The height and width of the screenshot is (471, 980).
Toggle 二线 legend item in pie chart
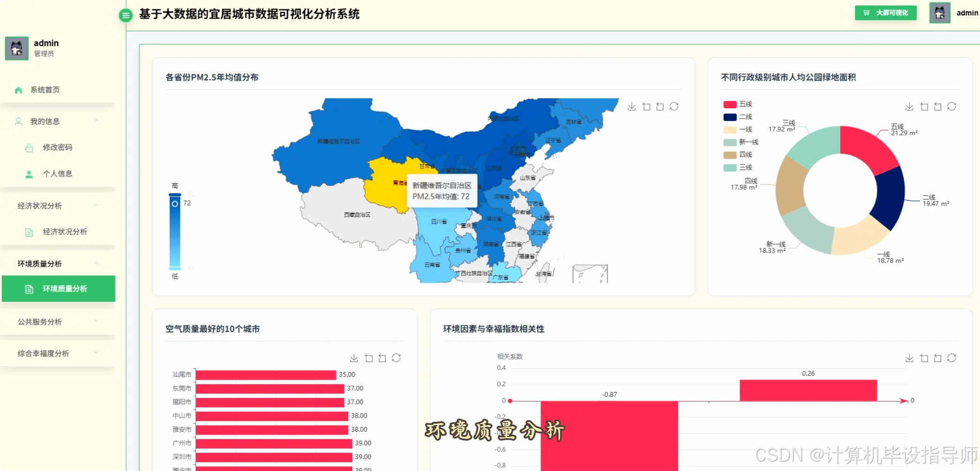coord(738,117)
